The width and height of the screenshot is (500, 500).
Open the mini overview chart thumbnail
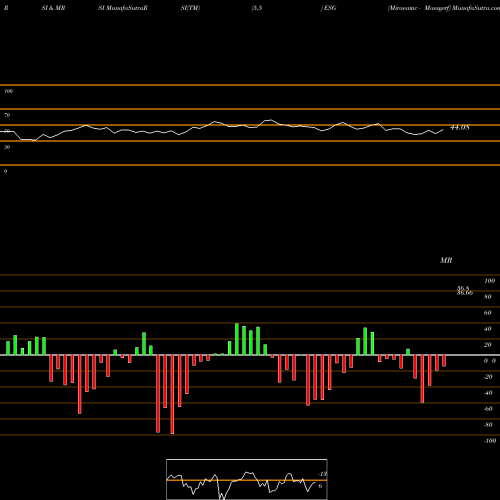pos(247,479)
